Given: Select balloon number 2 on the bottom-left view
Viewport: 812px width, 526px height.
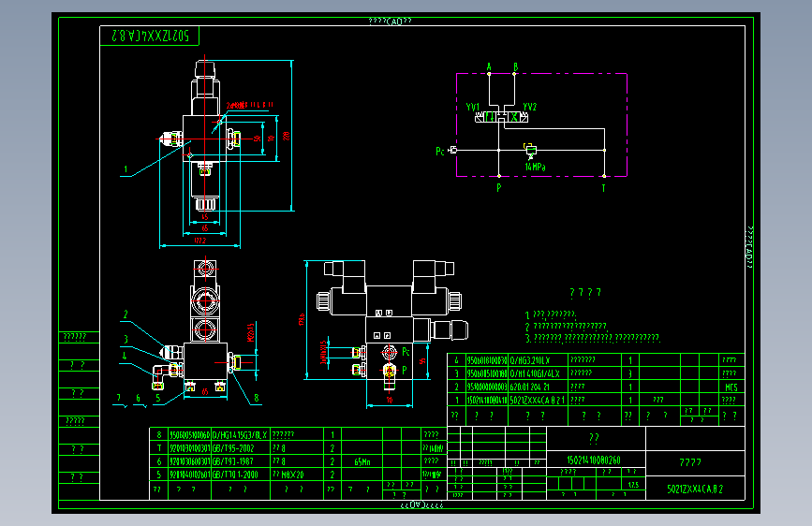Looking at the screenshot, I should [125, 314].
